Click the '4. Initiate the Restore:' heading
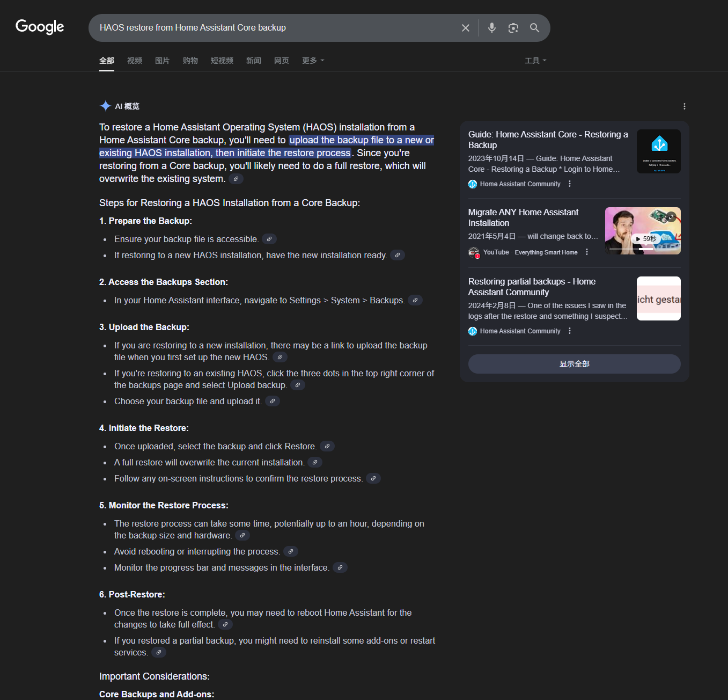This screenshot has width=728, height=700. coord(144,428)
